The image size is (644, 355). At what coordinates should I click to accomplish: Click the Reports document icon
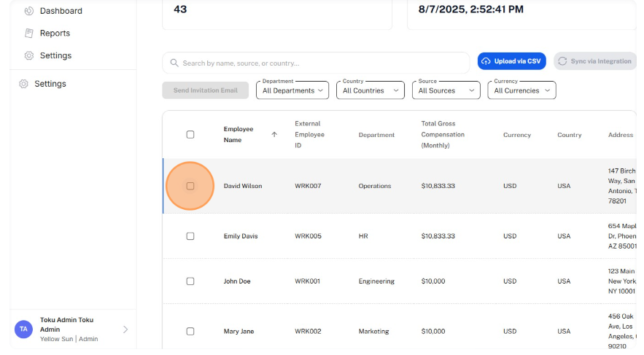28,34
